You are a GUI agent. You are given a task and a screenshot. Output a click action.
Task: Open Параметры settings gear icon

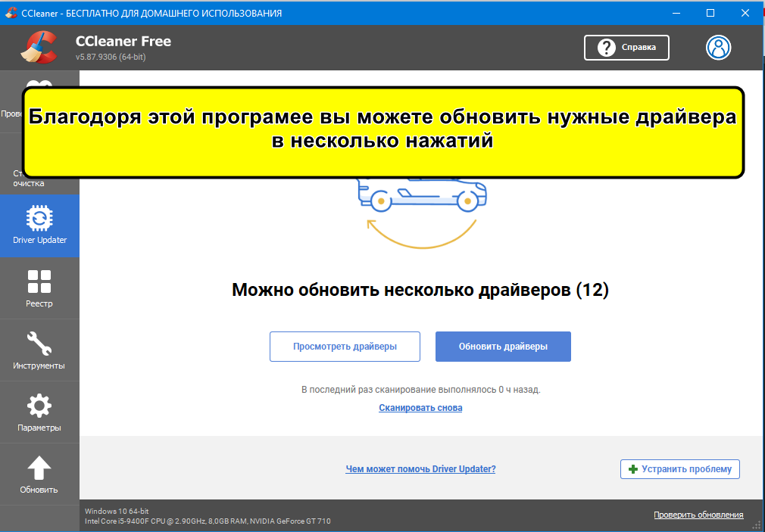tap(39, 406)
